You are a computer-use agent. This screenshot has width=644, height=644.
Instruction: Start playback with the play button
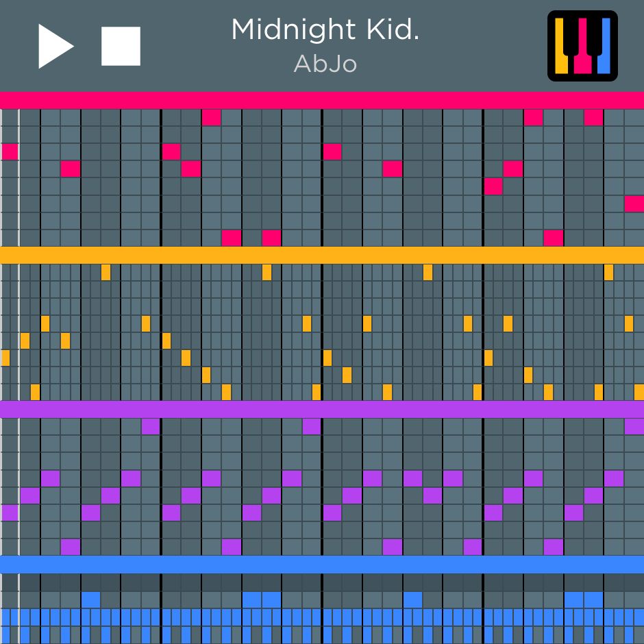click(x=55, y=46)
